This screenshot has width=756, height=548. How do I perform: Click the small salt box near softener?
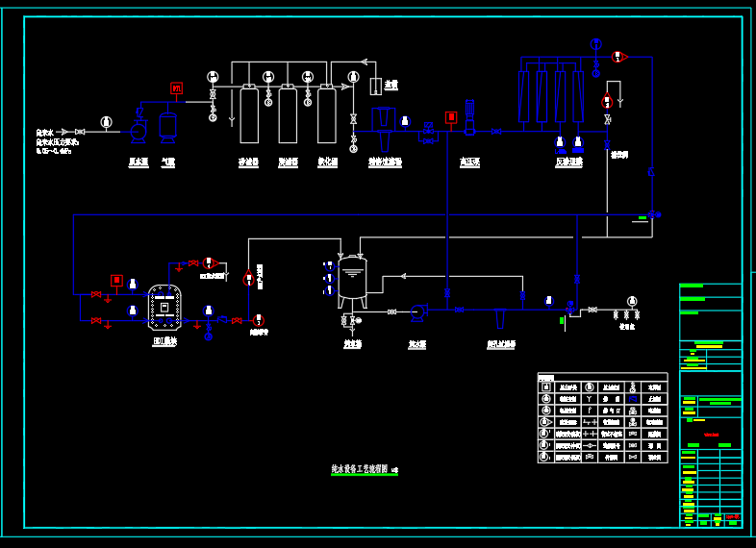click(x=375, y=86)
